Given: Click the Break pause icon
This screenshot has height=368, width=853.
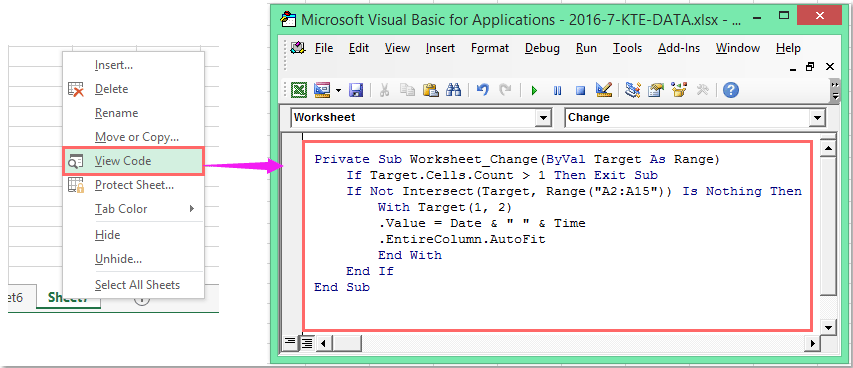Looking at the screenshot, I should [558, 90].
